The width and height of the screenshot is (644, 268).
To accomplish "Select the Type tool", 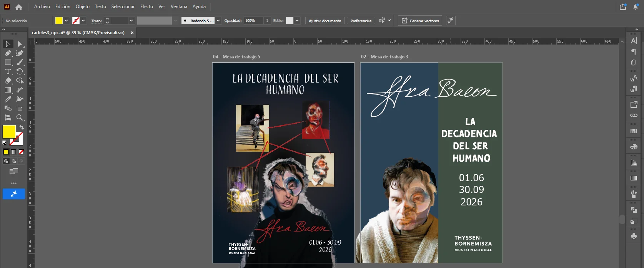I will (8, 71).
